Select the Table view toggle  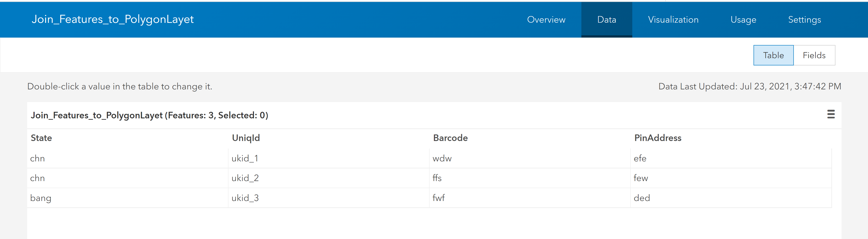point(773,55)
